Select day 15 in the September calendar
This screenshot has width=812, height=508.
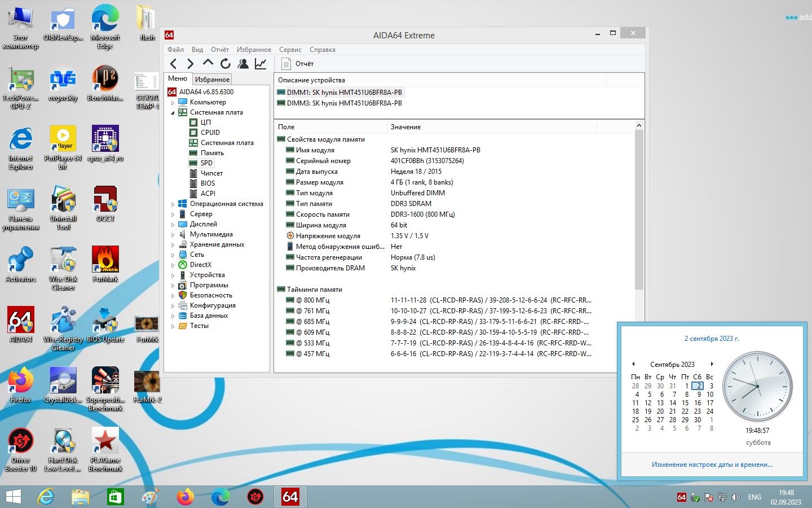(685, 403)
